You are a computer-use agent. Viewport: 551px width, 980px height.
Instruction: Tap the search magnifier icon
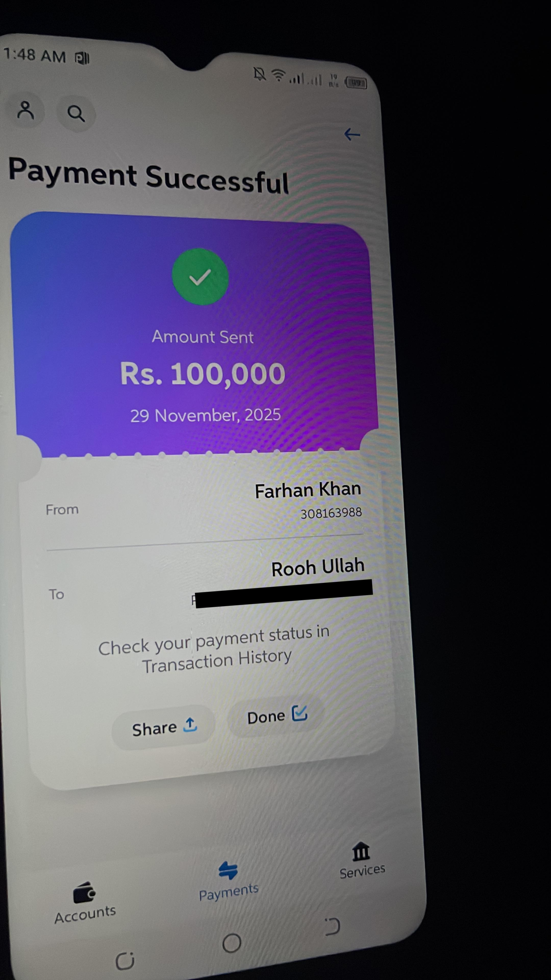point(76,113)
